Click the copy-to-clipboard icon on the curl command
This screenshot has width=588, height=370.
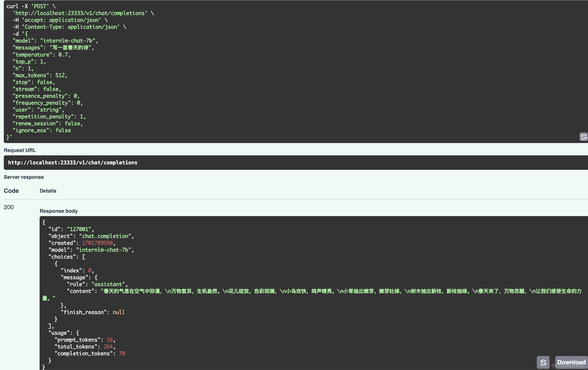pos(583,137)
